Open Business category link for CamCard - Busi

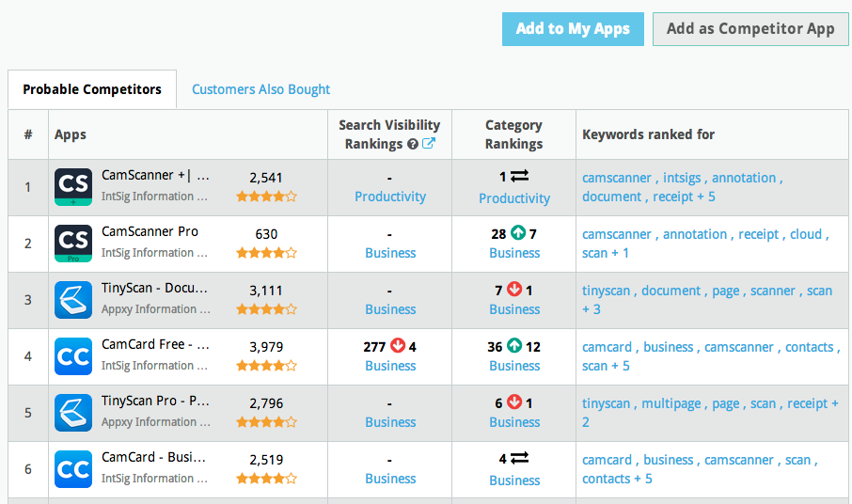514,480
